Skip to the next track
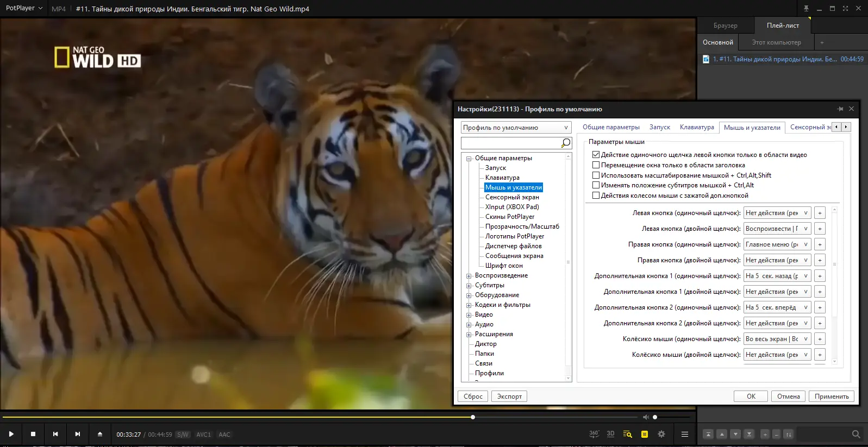This screenshot has width=868, height=447. 78,434
